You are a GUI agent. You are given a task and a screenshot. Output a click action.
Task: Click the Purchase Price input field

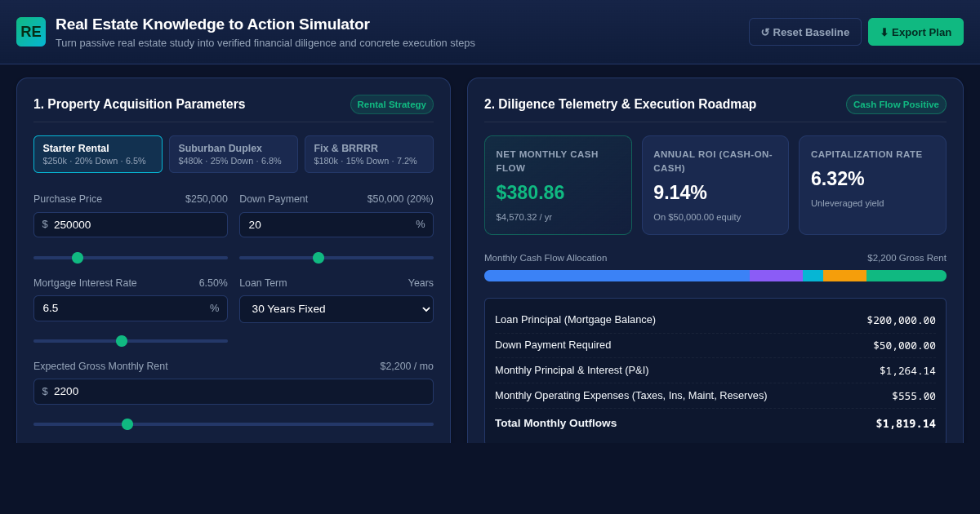tap(131, 224)
